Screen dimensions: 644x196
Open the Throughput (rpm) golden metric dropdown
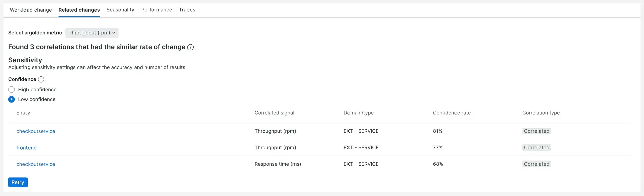tap(92, 33)
